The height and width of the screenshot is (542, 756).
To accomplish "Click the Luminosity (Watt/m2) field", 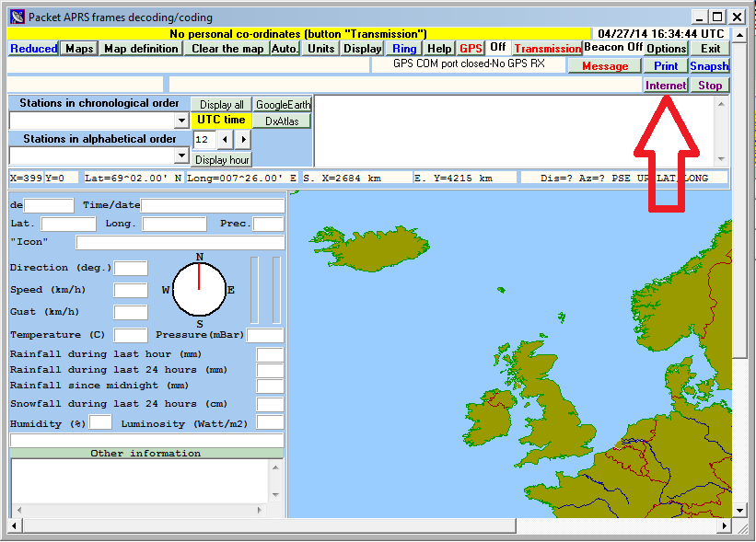I will point(270,422).
